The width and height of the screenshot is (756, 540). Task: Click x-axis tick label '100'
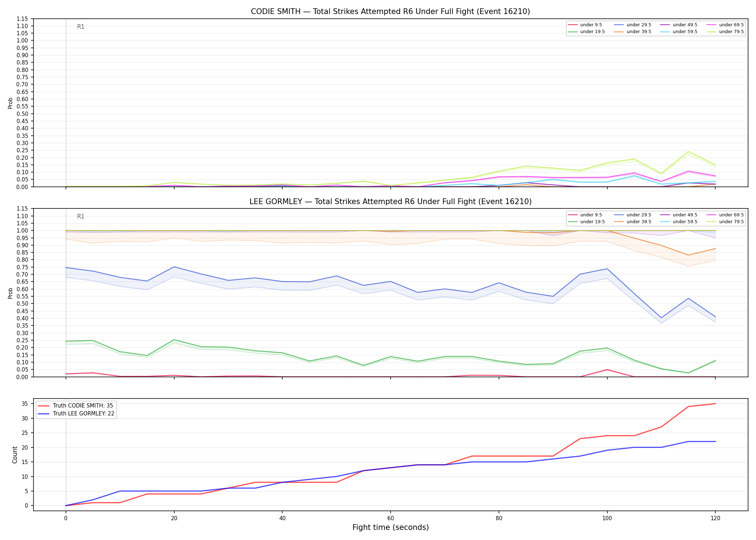pos(607,518)
